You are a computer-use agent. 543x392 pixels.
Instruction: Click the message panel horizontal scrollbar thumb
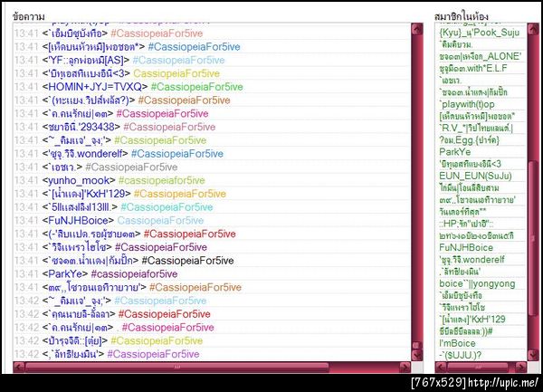click(177, 367)
